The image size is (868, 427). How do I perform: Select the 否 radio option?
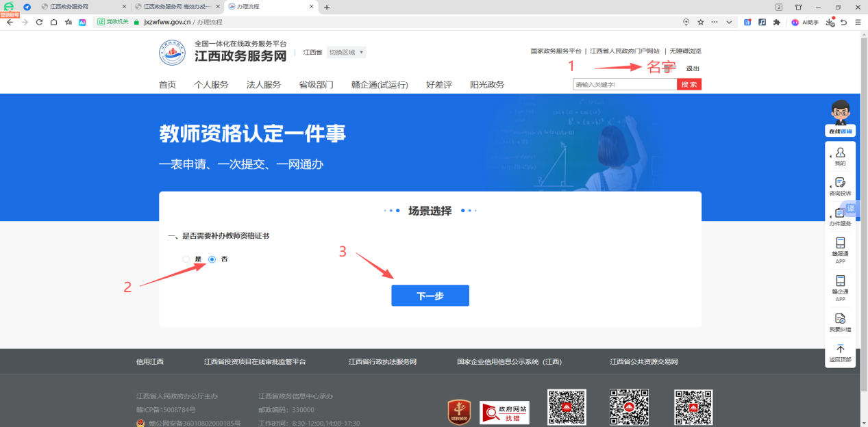point(212,259)
